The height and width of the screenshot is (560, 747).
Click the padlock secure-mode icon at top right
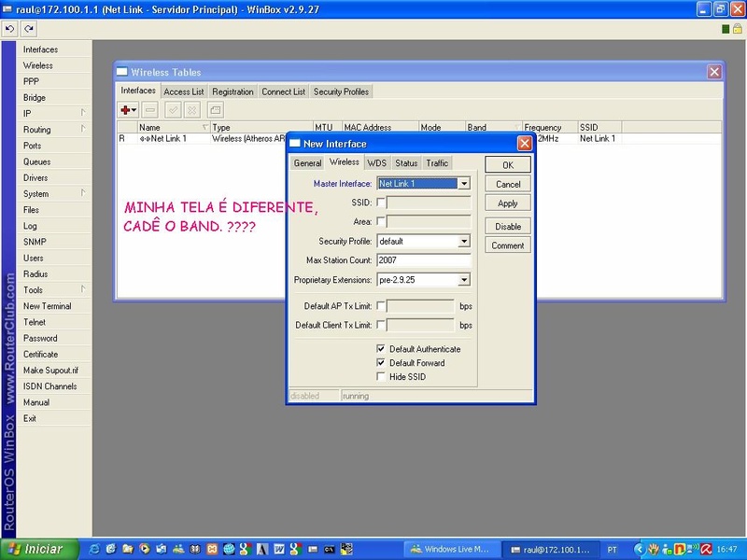point(738,29)
